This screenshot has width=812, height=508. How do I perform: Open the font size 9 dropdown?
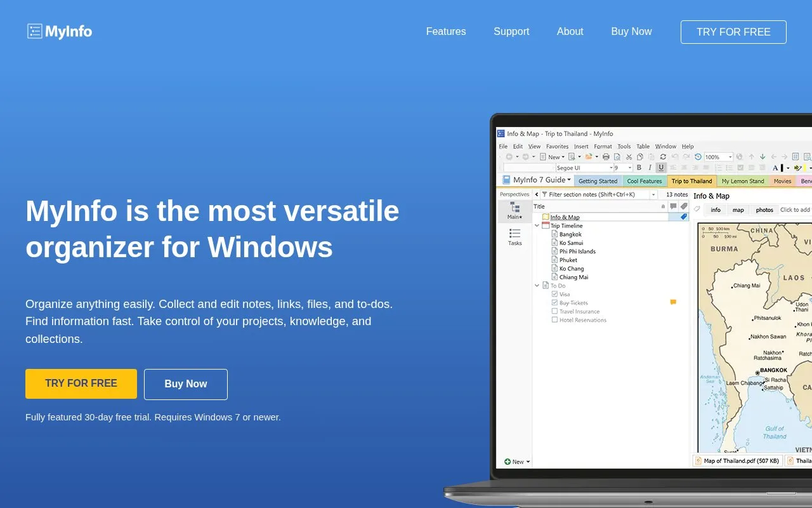629,168
